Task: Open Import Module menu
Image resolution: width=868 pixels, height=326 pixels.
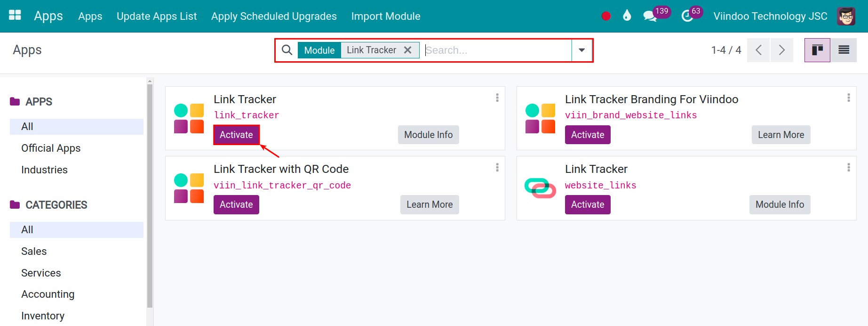Action: [x=386, y=16]
